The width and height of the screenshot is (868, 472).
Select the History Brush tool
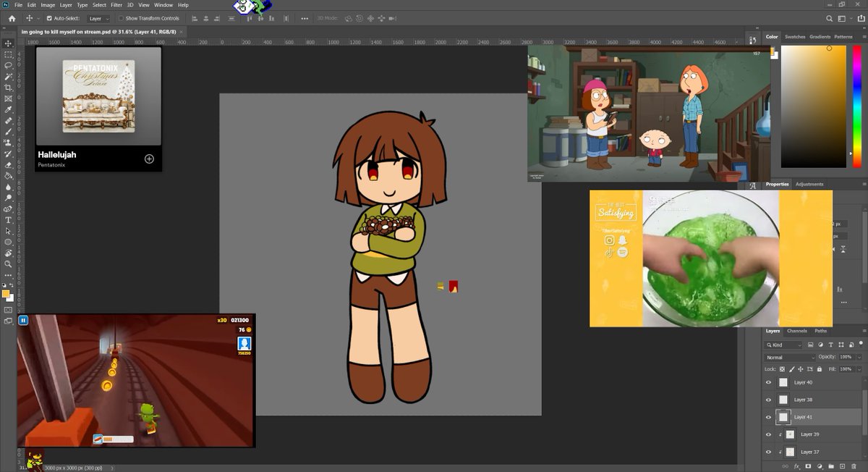[8, 153]
